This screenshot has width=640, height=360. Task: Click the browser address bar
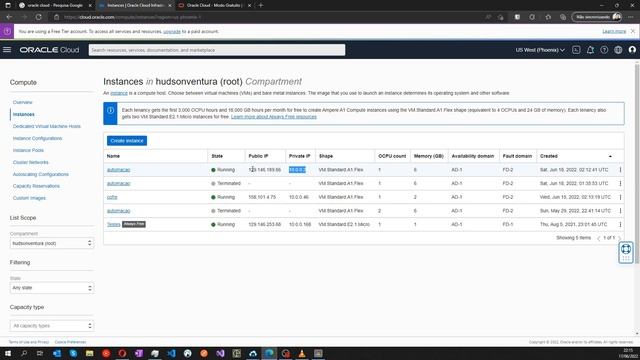(x=261, y=17)
